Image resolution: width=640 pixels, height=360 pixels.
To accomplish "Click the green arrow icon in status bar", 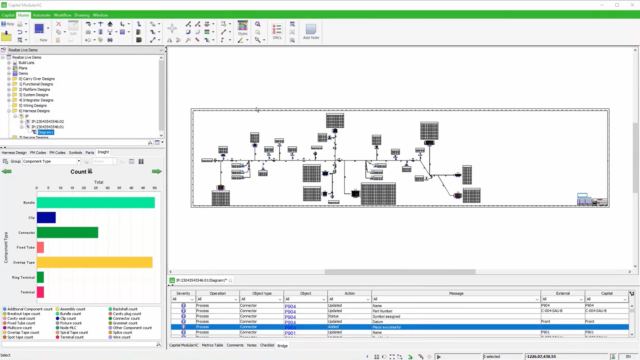I will tap(410, 357).
